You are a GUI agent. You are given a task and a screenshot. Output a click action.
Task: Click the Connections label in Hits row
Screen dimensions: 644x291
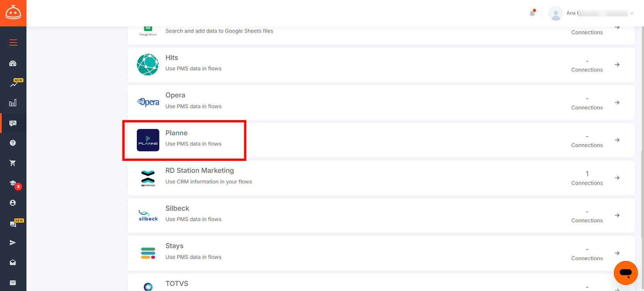(587, 70)
